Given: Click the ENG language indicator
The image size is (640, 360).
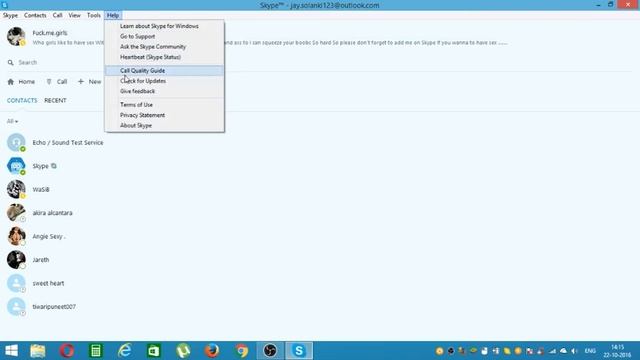Looking at the screenshot, I should coord(590,351).
